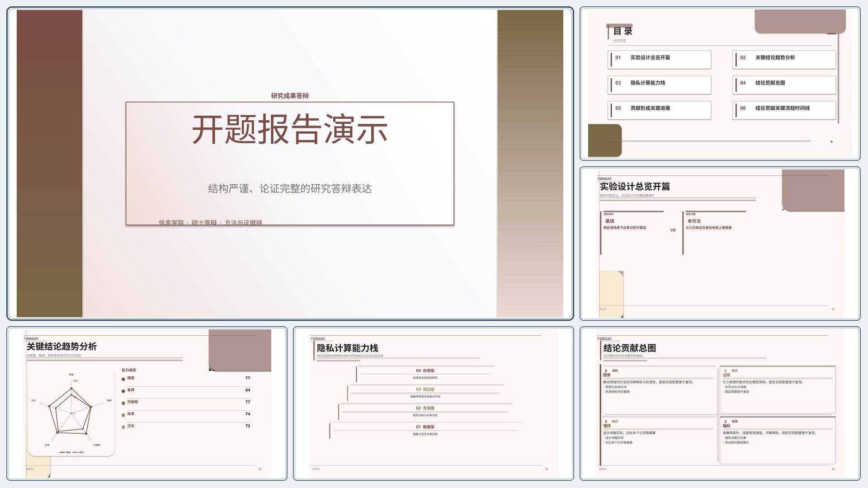Click the 脱敏与安全共享机制 description
Viewport: 868px width, 488px height.
click(x=425, y=434)
